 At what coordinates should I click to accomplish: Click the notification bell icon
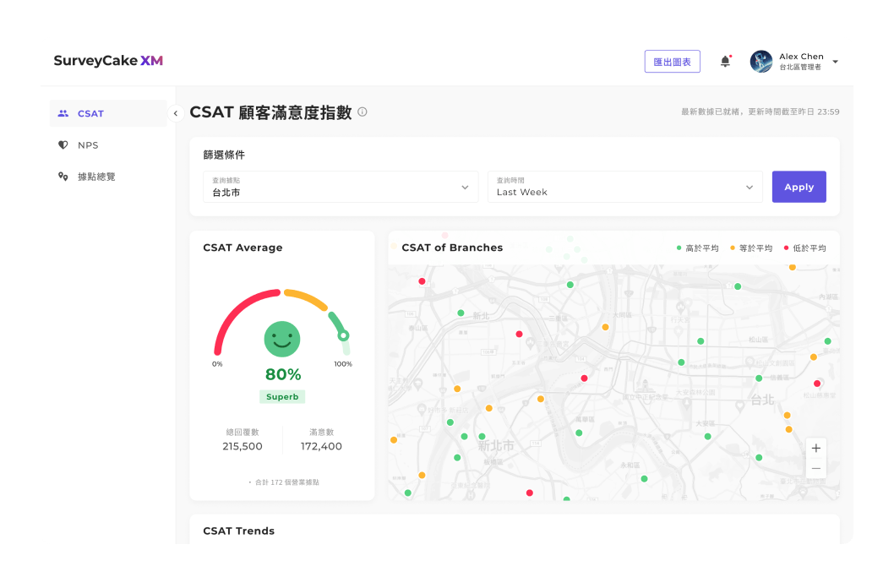pyautogui.click(x=725, y=62)
